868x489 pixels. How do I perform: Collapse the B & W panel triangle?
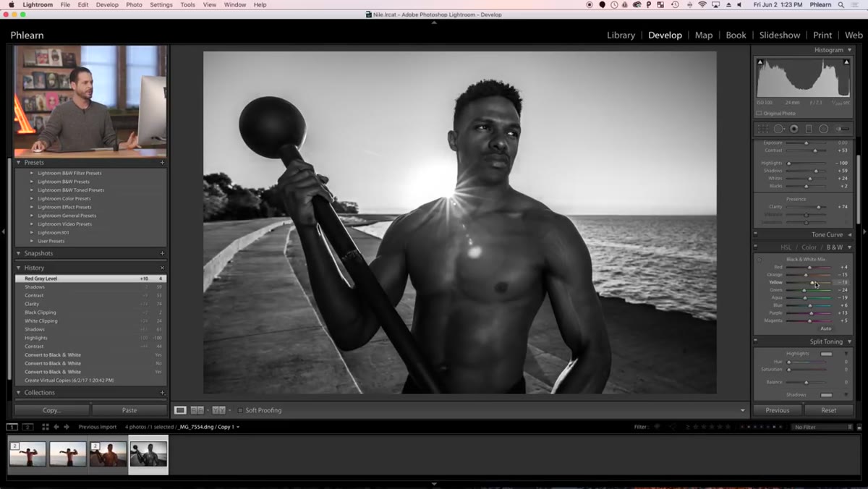(x=849, y=247)
